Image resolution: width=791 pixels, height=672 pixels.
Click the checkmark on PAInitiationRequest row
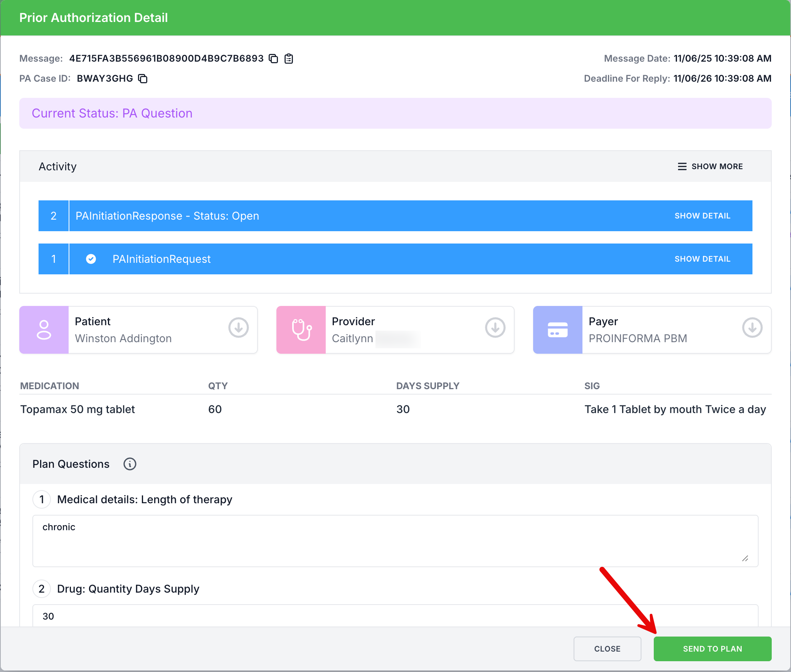point(91,259)
